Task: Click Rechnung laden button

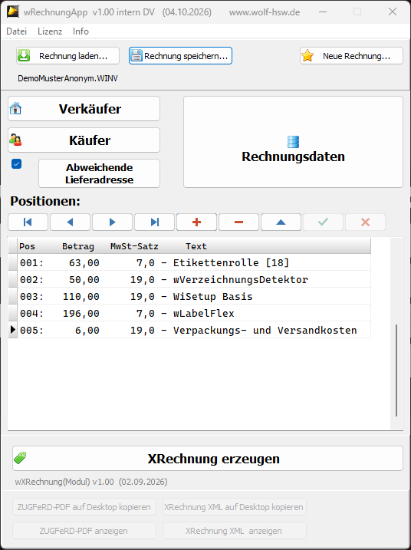Action: tap(68, 56)
